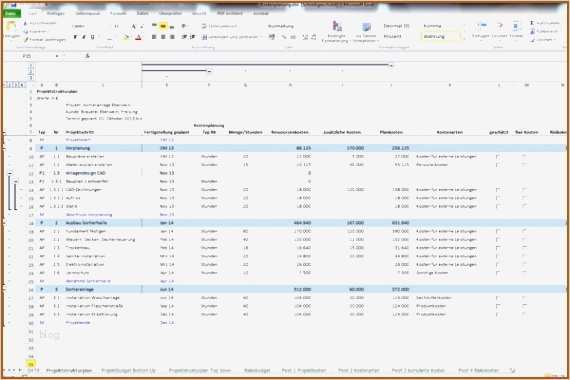The width and height of the screenshot is (570, 380).
Task: Open the name box dropdown next to P35
Action: (x=57, y=56)
